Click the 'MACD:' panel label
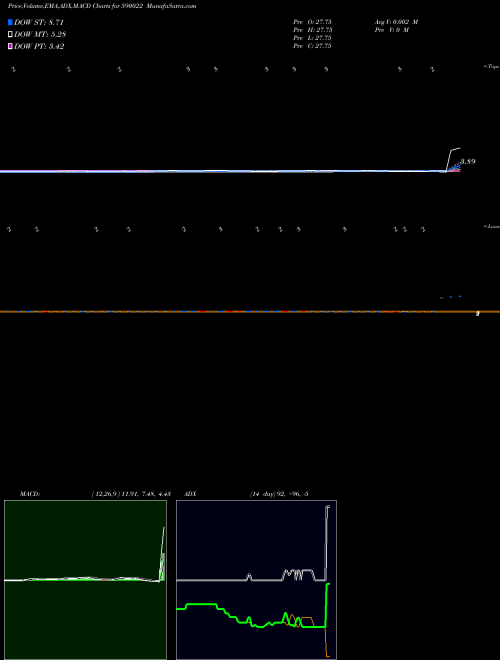This screenshot has height=660, width=500. 30,494
